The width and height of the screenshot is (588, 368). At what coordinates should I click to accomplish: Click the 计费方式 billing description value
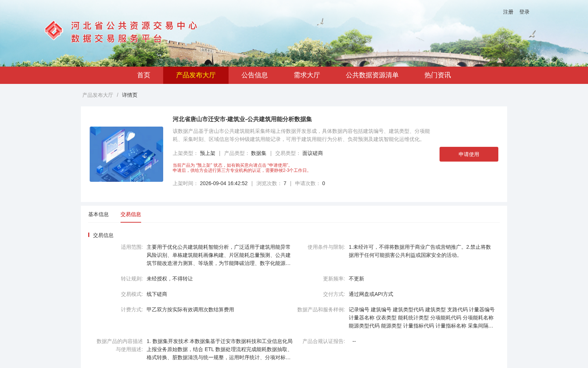(x=190, y=309)
